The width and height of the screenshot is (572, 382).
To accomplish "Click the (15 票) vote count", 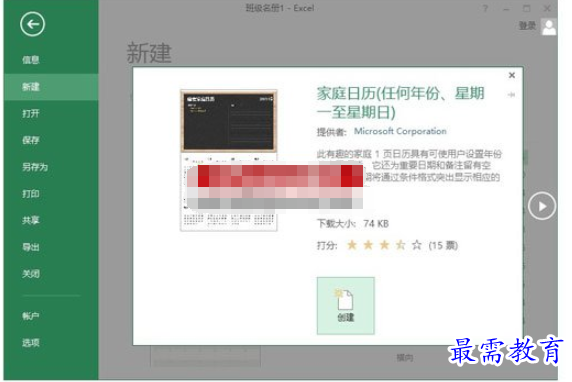I will (x=443, y=245).
